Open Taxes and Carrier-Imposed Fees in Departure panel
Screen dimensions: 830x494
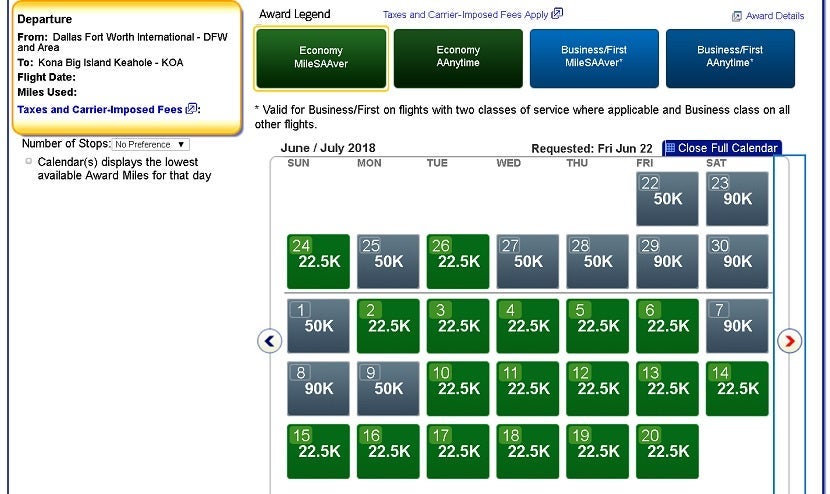tap(99, 110)
